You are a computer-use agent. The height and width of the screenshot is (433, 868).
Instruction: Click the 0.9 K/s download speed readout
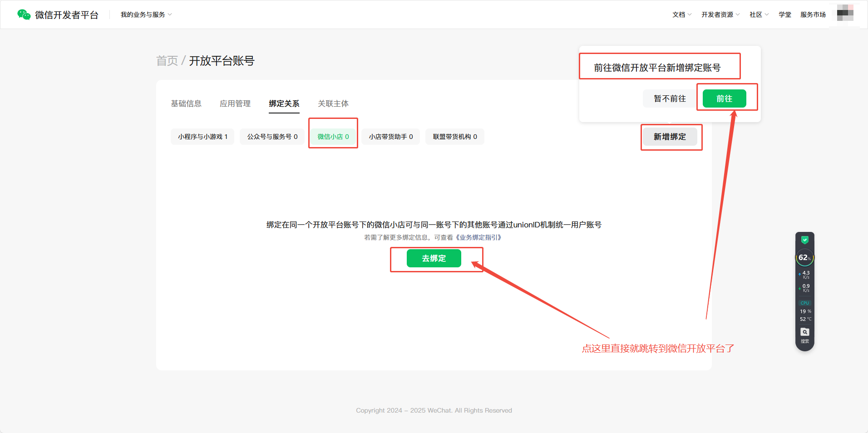point(805,288)
